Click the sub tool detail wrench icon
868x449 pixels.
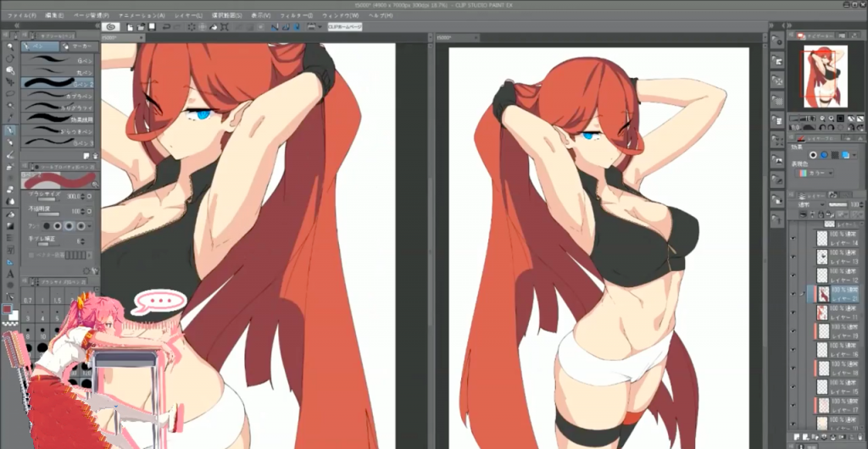click(96, 271)
